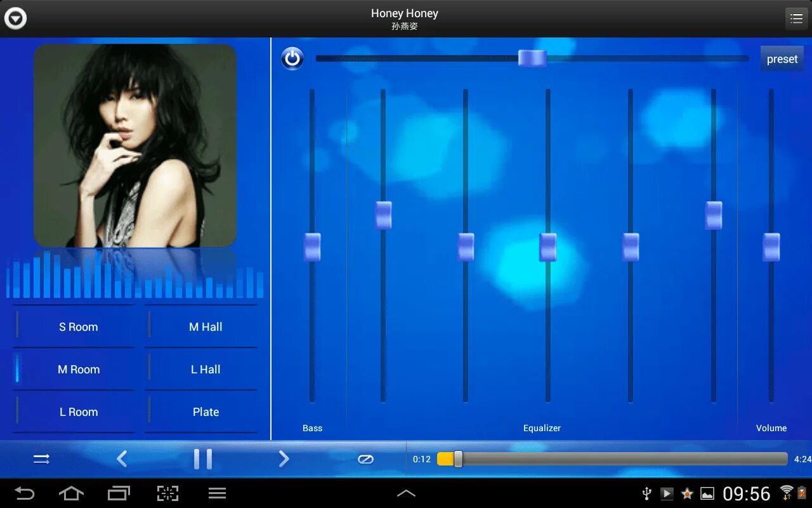The width and height of the screenshot is (812, 508).
Task: Open the top-left dropdown circle menu
Action: coord(15,18)
